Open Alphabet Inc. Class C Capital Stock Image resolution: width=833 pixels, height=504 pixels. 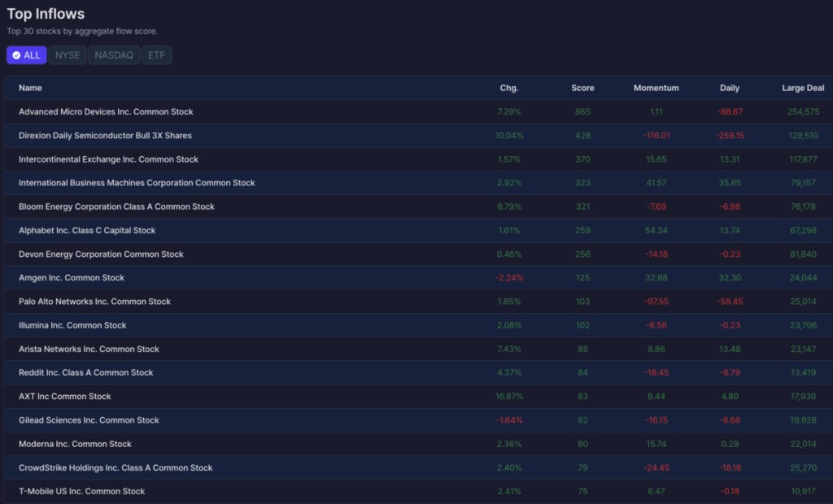tap(418, 231)
